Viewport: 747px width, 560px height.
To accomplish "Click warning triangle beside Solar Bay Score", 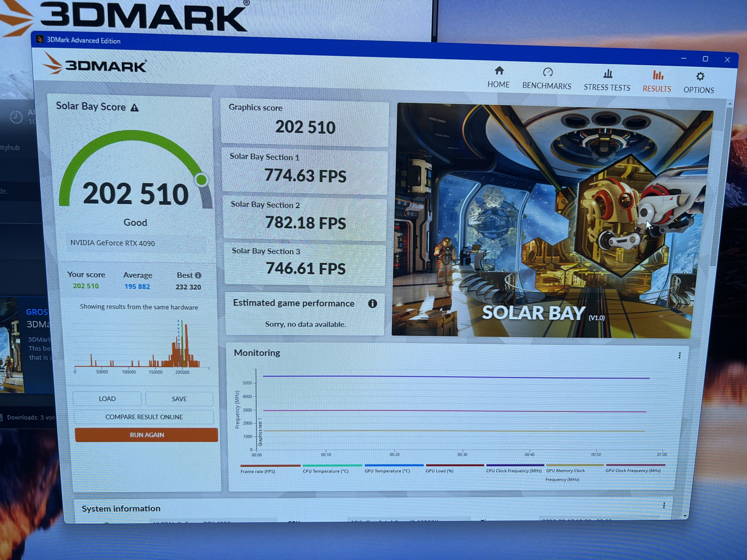I will pos(135,108).
